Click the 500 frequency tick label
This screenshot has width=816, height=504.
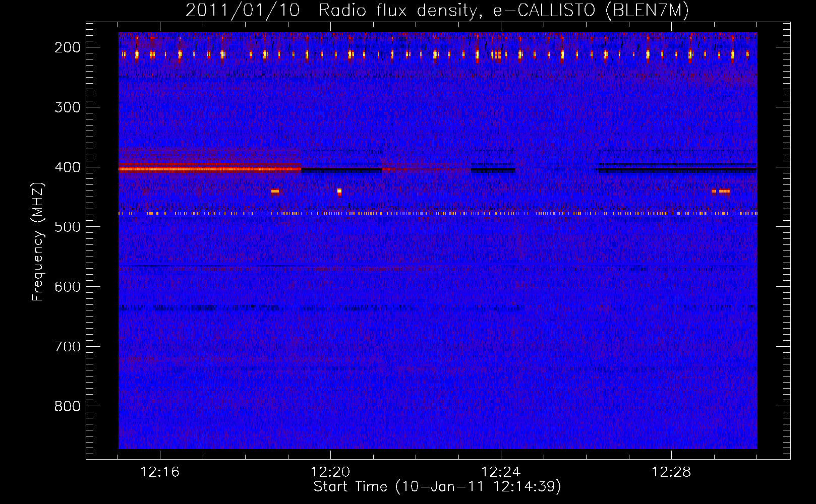[x=68, y=227]
